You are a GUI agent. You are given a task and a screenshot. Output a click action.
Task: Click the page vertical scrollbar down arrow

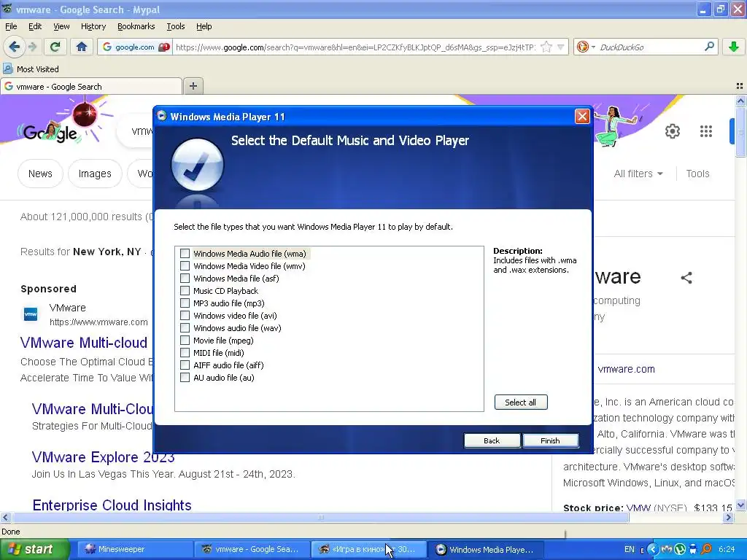740,505
